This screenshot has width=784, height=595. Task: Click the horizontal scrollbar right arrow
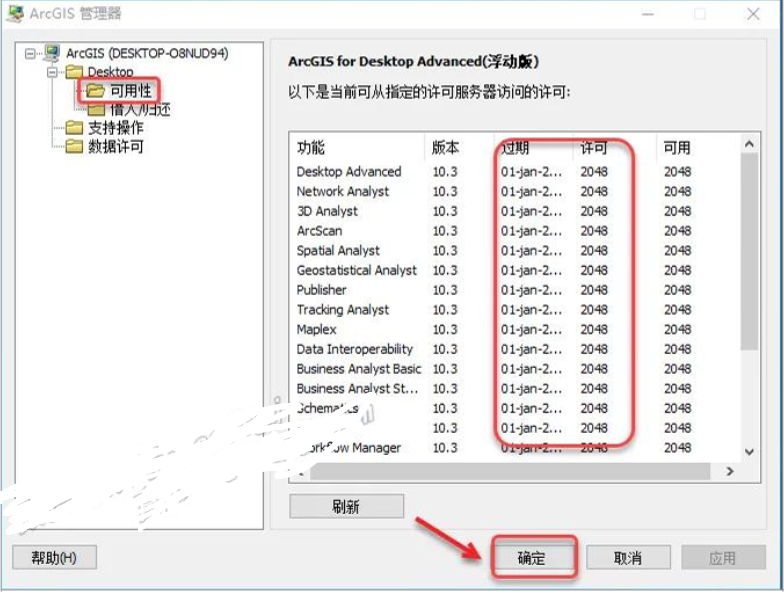730,472
